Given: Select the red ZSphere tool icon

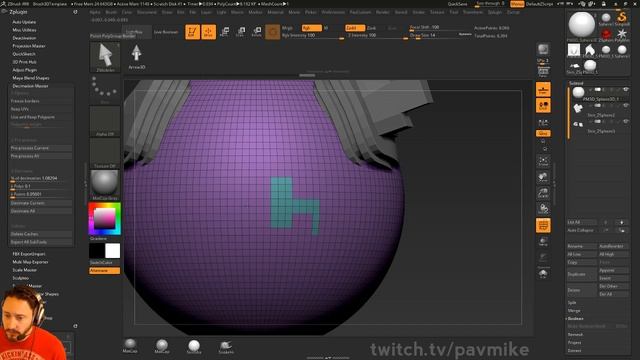Looking at the screenshot, I should 606,34.
